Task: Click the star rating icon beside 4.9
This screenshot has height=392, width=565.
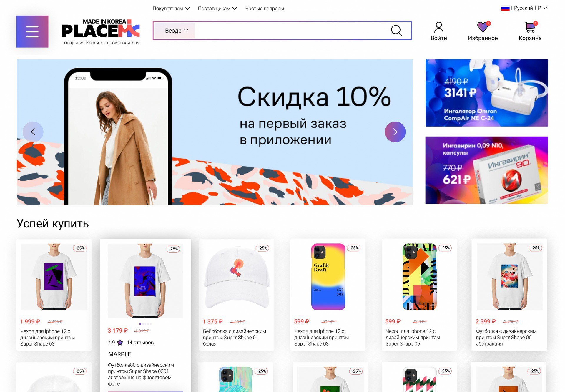Action: [120, 343]
